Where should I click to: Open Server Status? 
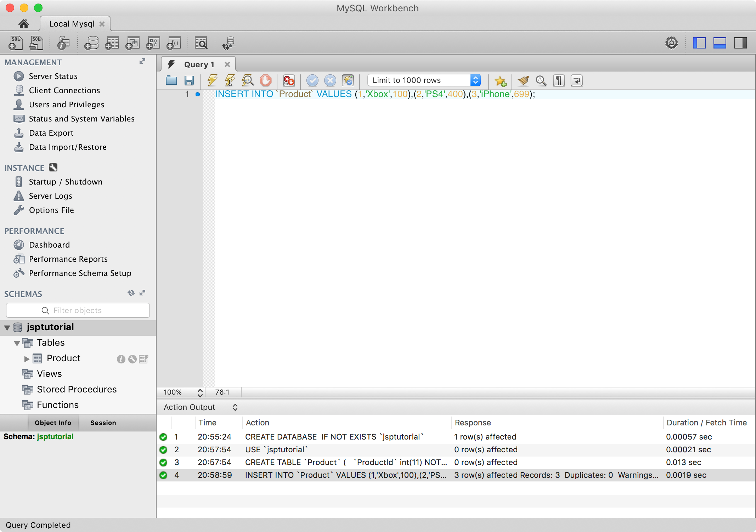[53, 76]
